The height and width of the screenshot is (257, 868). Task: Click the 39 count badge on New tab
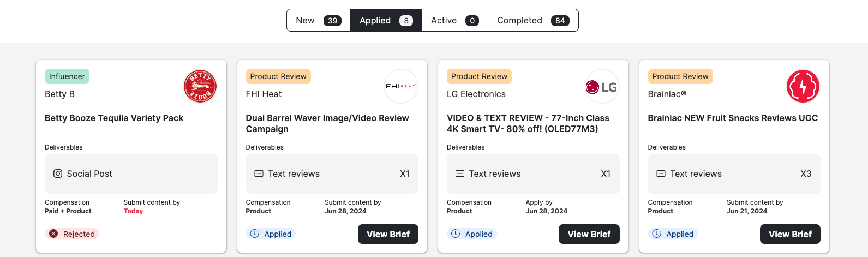[332, 21]
